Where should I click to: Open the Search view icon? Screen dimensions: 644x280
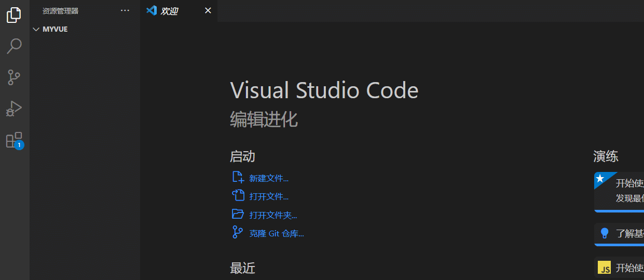[x=14, y=46]
